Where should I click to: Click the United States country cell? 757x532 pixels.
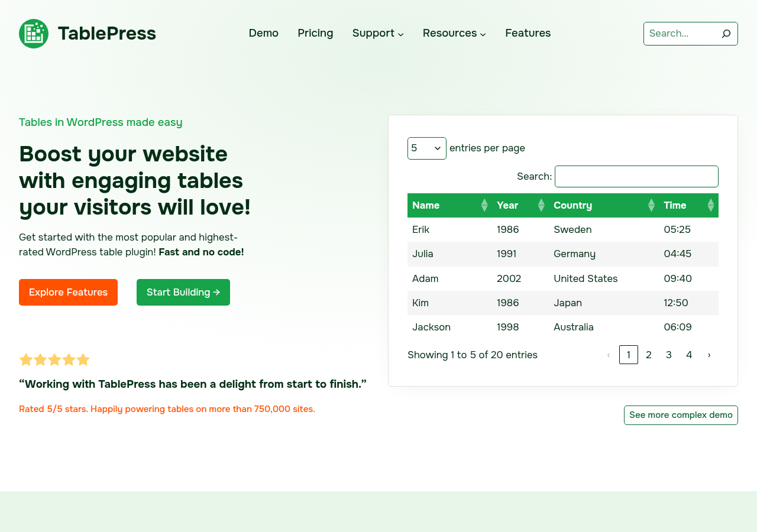coord(604,278)
